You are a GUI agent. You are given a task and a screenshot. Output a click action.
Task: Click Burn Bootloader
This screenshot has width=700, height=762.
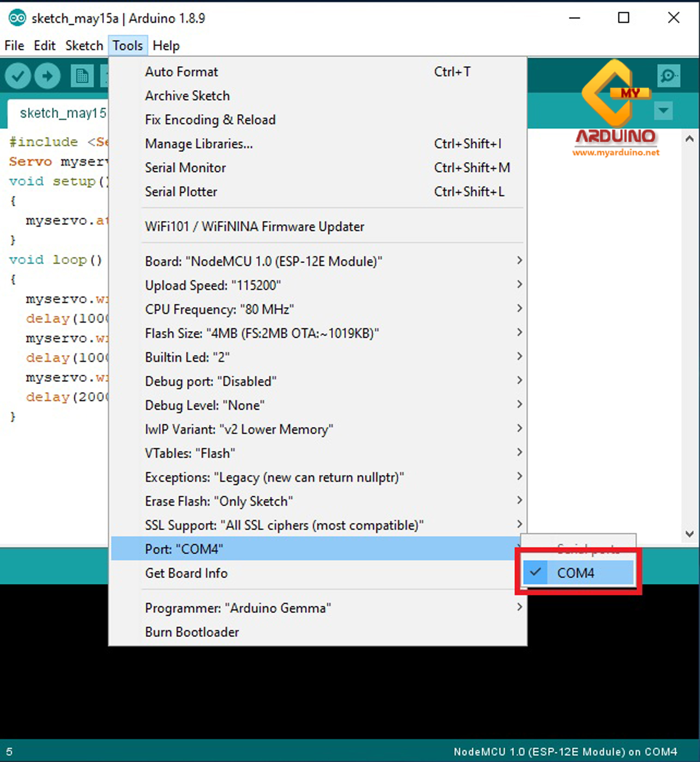point(192,632)
